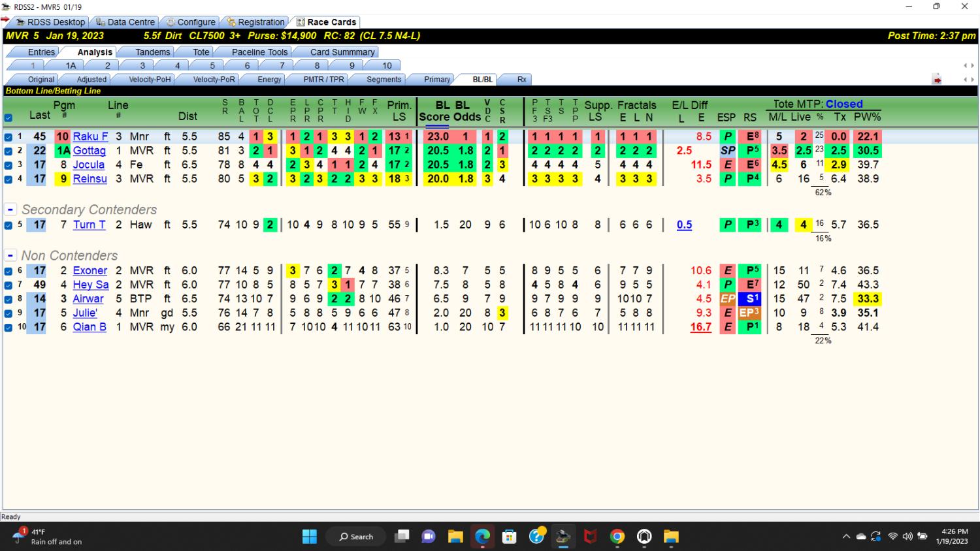Collapse the Secondary Contenders group

click(10, 210)
